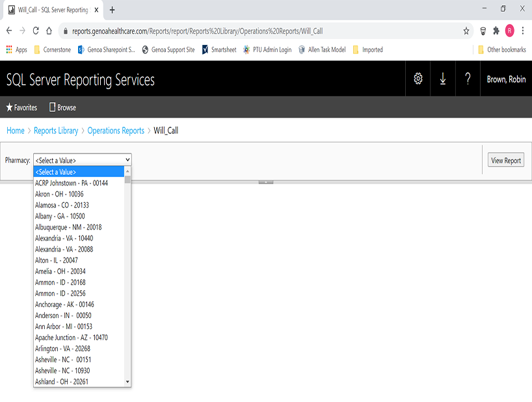Screen dimensions: 532x402
Task: Go to browser home page icon
Action: (x=49, y=31)
